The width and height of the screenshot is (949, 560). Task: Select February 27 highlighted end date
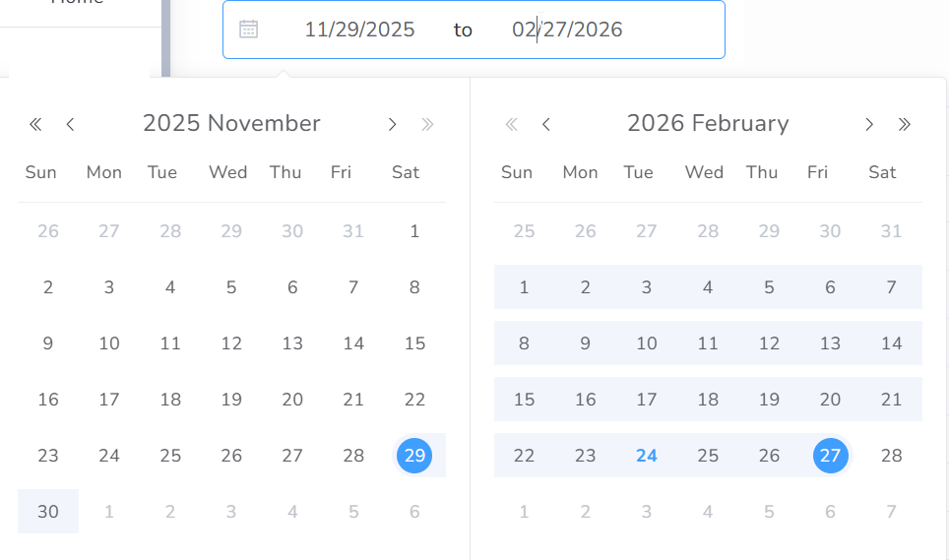(830, 456)
